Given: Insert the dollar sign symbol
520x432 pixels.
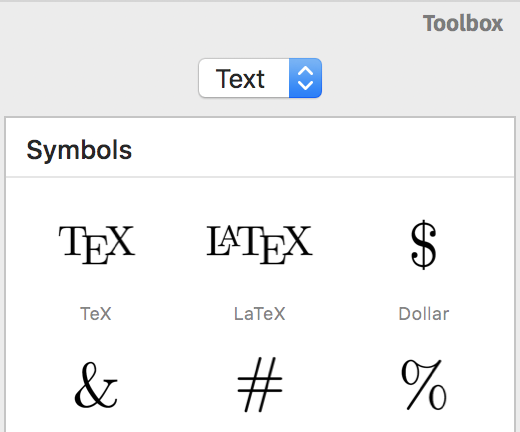Looking at the screenshot, I should pos(424,244).
